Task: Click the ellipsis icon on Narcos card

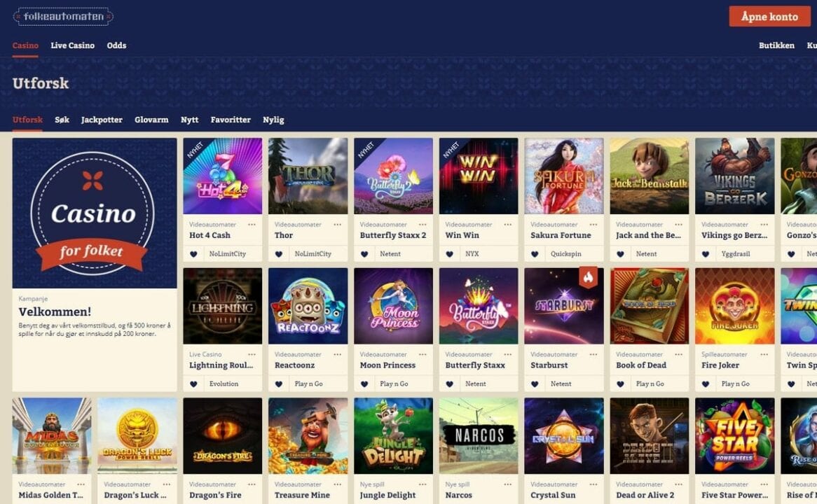Action: point(508,484)
